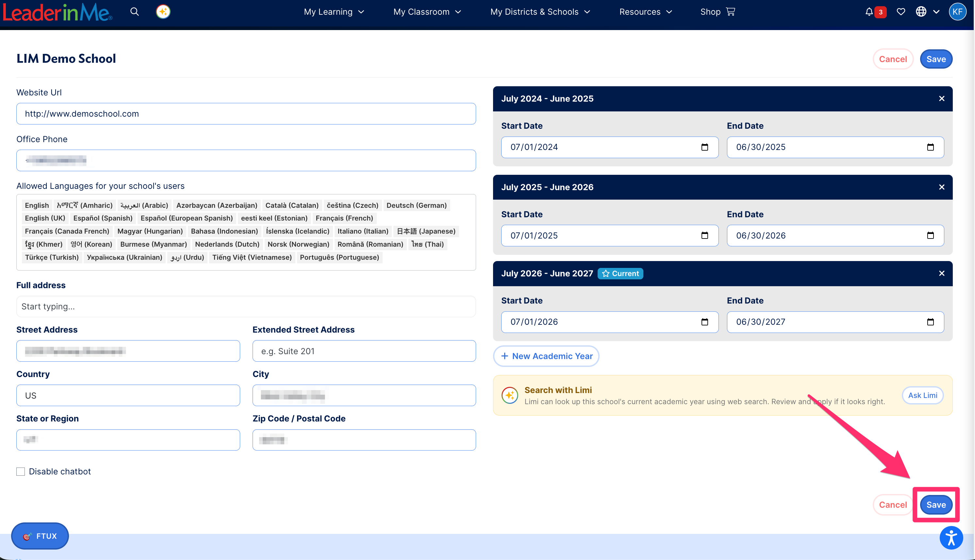
Task: Open favorites heart icon
Action: (901, 12)
